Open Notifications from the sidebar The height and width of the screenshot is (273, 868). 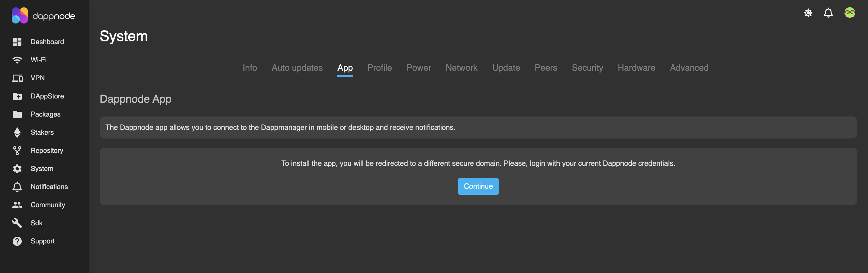(x=49, y=187)
